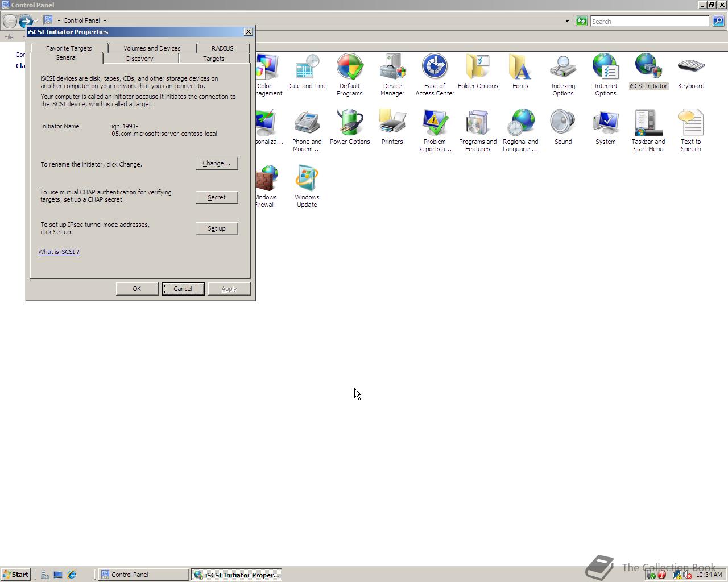Open Taskbar and Start Menu
The image size is (728, 582).
click(x=648, y=131)
